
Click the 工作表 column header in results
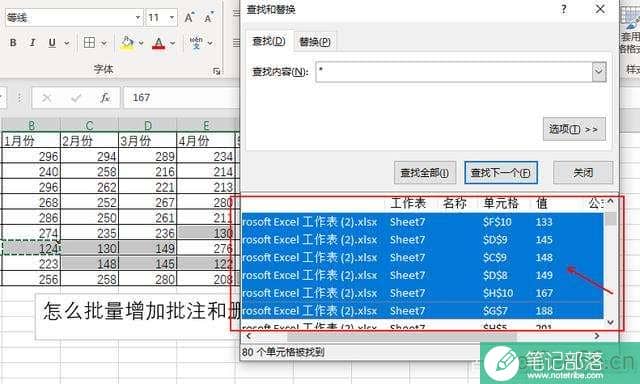tap(408, 203)
